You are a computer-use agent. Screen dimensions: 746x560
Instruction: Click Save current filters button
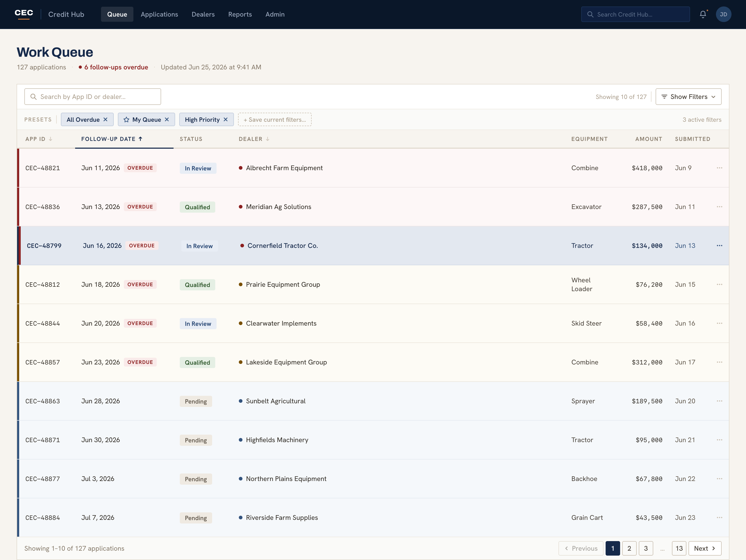pos(275,120)
